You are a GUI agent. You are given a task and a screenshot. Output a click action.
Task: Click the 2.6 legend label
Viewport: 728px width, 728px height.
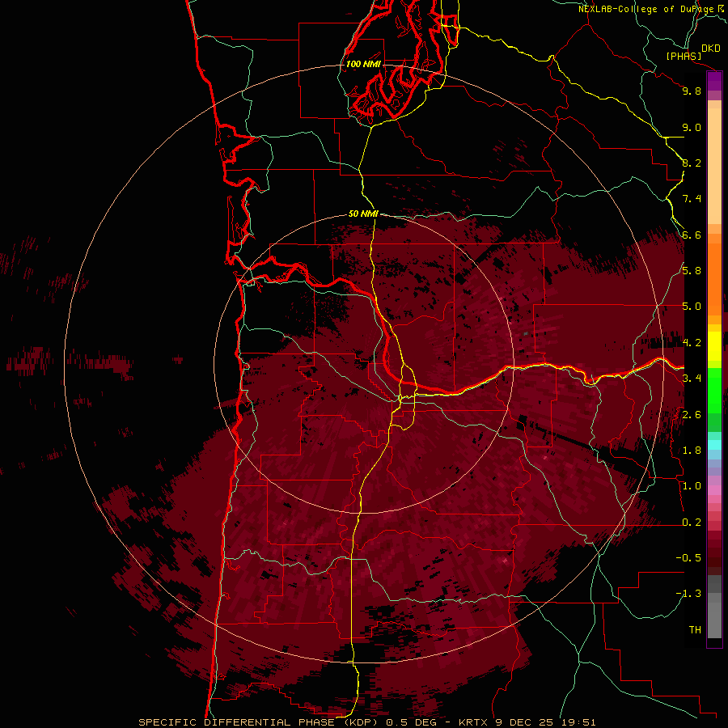point(692,415)
